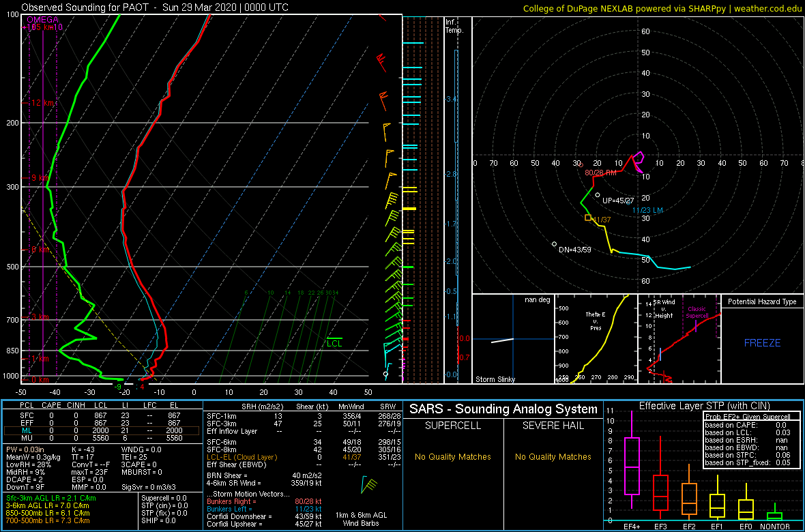
Task: Click the based on STPC probability row
Action: coord(748,454)
